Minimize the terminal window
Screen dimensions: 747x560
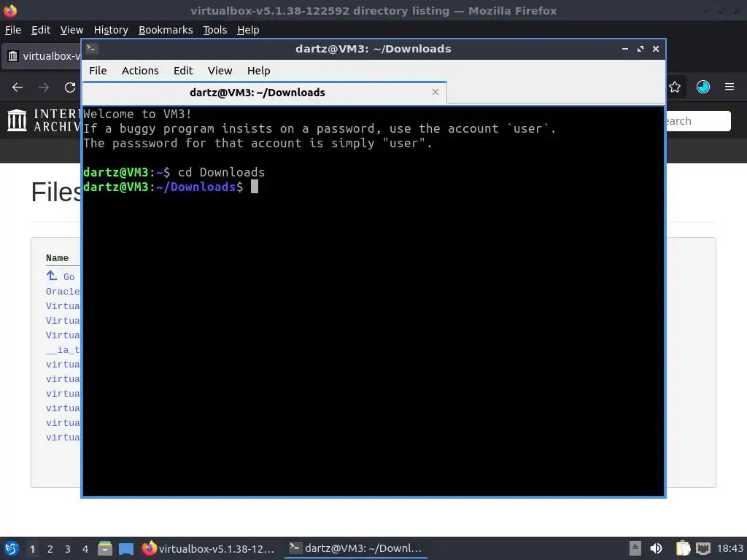(625, 49)
